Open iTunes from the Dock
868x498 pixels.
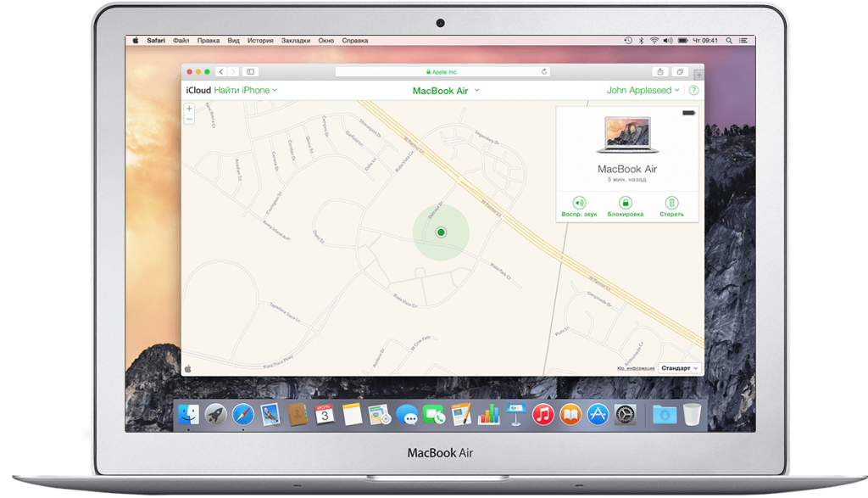(543, 414)
